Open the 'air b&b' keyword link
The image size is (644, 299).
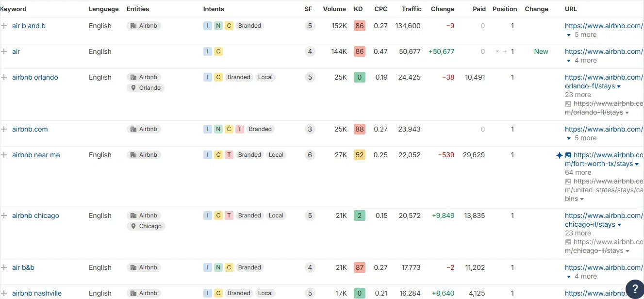click(x=23, y=267)
